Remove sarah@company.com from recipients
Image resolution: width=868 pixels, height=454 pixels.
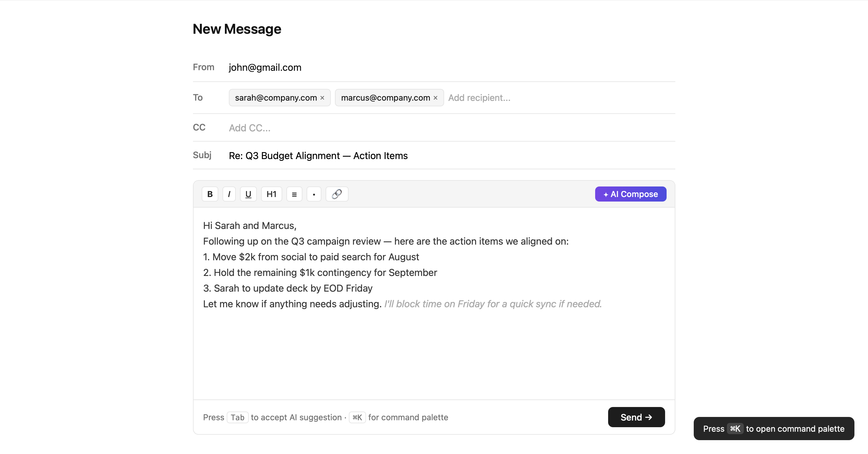coord(322,98)
